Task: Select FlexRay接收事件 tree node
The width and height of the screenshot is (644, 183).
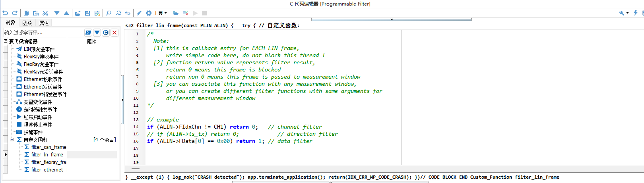Action: [41, 57]
